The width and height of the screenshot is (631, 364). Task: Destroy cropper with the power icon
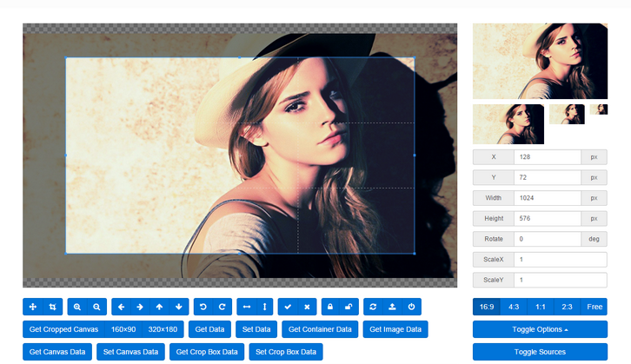click(x=411, y=307)
